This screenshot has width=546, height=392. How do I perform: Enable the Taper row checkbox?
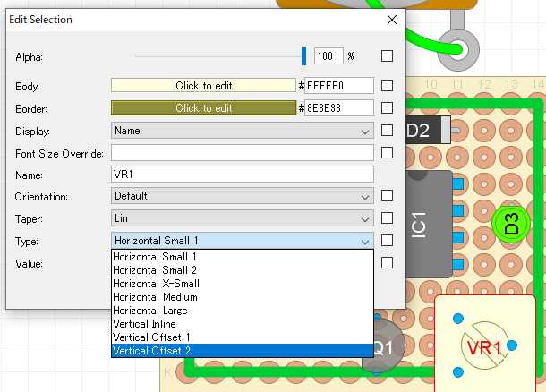[x=387, y=218]
